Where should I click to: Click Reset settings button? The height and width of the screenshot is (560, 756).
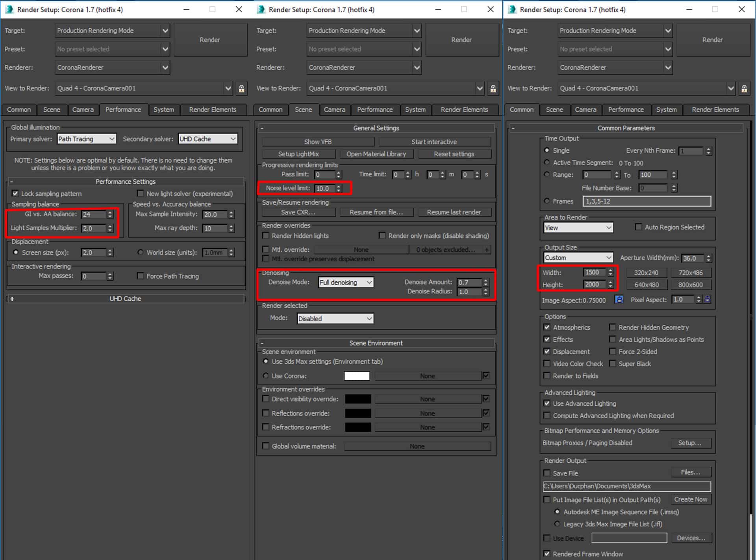(454, 154)
